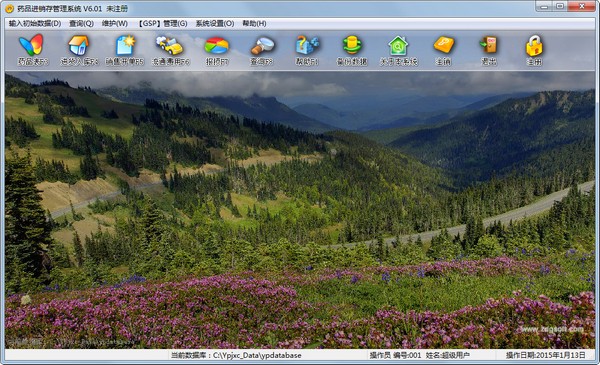Open the 【GSP】管理(G) menu
This screenshot has width=600, height=365.
(x=163, y=23)
